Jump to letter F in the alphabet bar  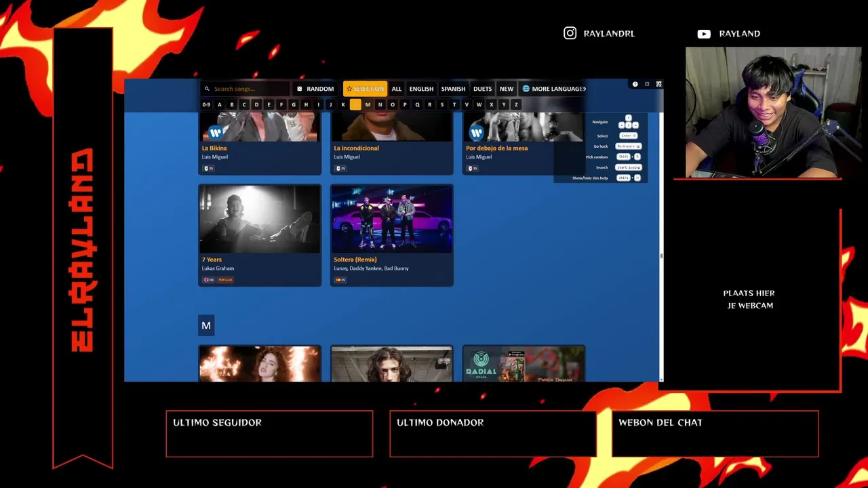[x=281, y=105]
